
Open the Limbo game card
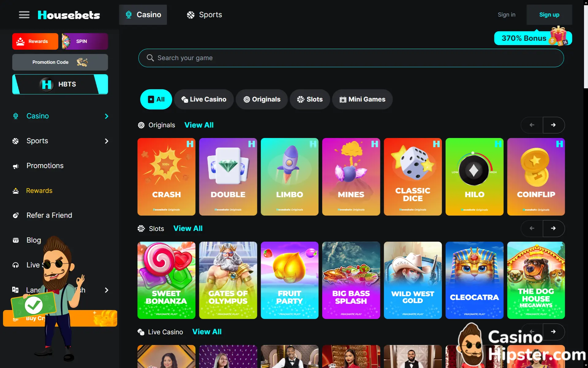click(x=290, y=177)
